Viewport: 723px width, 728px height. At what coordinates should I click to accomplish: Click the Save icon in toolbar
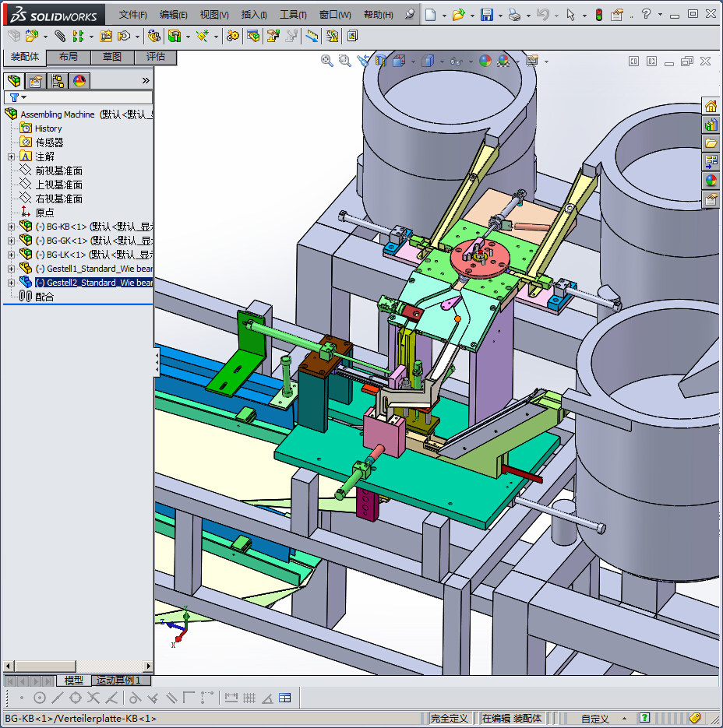pos(486,15)
